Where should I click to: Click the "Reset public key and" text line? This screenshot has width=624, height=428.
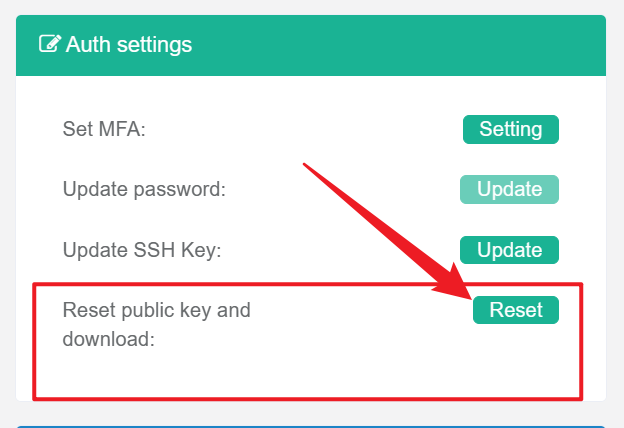tap(156, 310)
